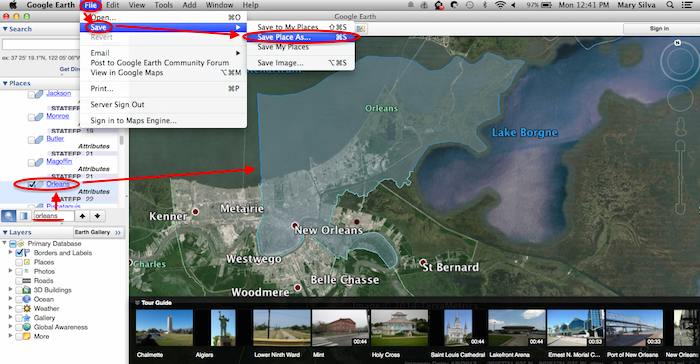The width and height of the screenshot is (700, 364).
Task: Click the polygon icon next to Jackson
Action: pos(39,94)
